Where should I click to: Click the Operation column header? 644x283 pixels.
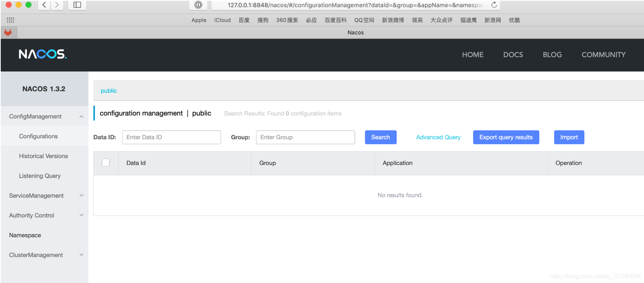(568, 163)
